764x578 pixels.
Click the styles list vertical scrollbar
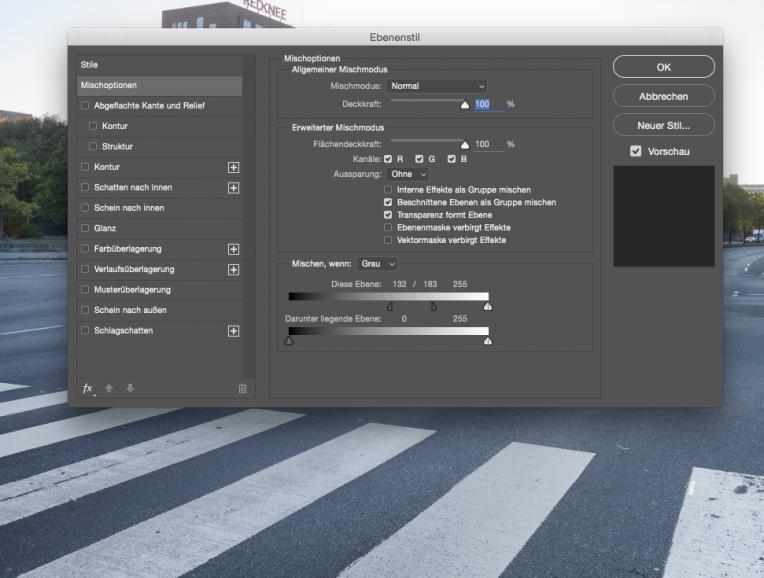pos(249,216)
